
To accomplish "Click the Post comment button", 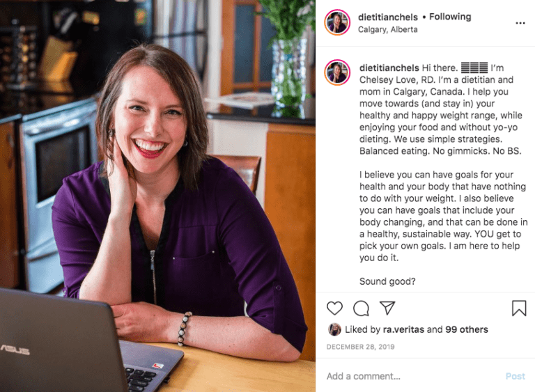I will (515, 376).
